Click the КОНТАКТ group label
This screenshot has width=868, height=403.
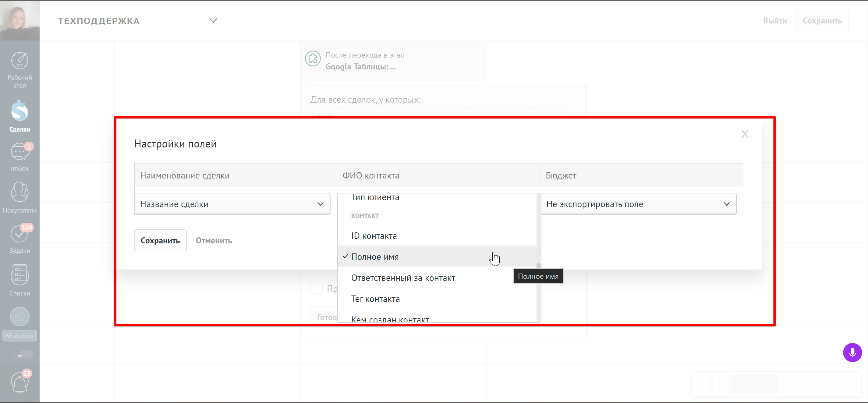[365, 216]
